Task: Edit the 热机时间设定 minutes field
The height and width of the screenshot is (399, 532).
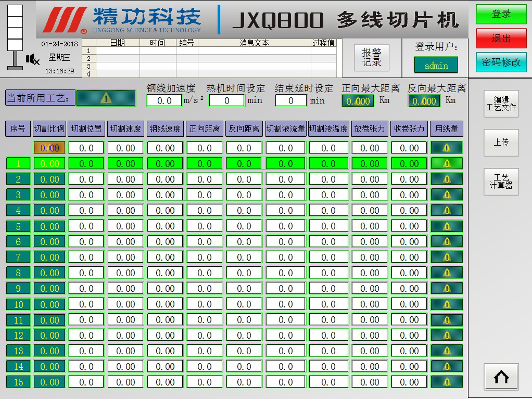Action: click(x=226, y=101)
